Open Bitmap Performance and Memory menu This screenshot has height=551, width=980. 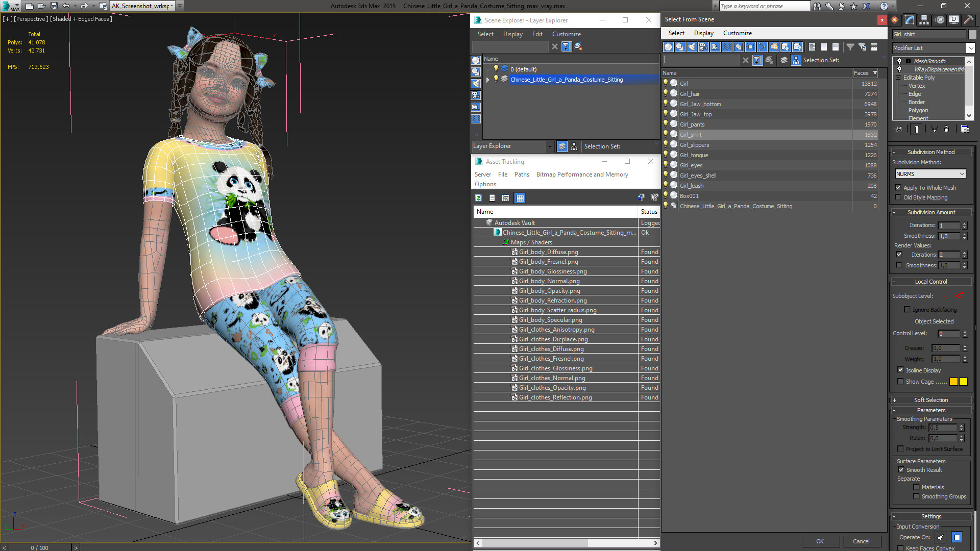click(x=582, y=174)
